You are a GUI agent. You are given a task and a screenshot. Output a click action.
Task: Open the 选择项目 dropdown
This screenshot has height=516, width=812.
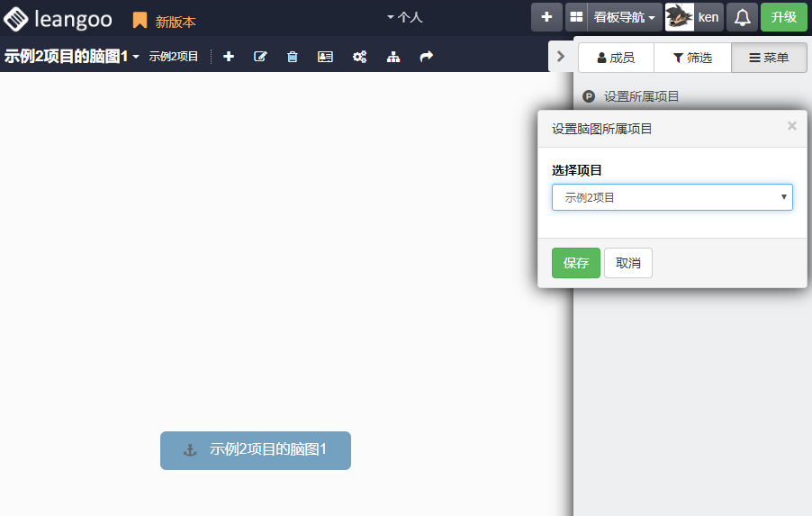pos(672,197)
